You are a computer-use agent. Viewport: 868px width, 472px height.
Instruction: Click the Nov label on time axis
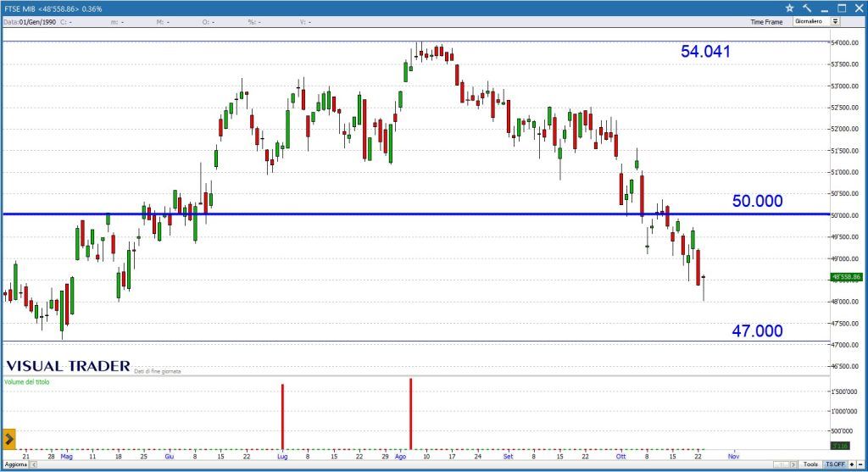[x=733, y=457]
